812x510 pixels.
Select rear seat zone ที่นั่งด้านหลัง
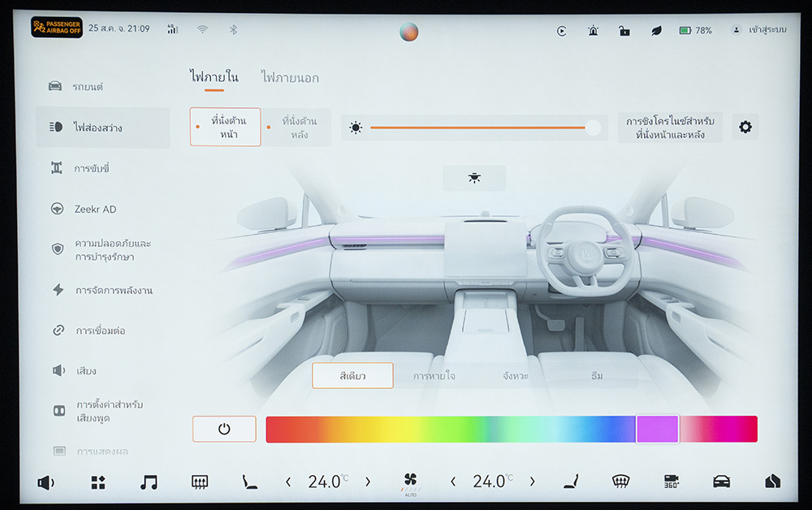point(298,127)
